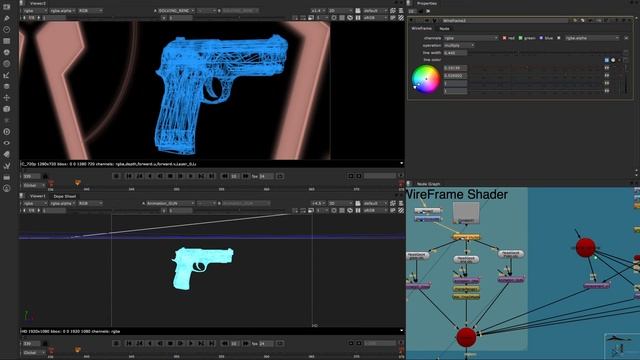Image resolution: width=640 pixels, height=360 pixels.
Task: Open the top viewer's rgba channel dropdown
Action: [35, 11]
